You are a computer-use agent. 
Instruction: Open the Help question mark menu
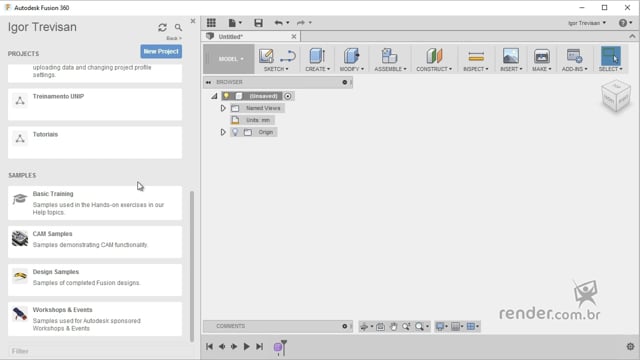click(x=625, y=23)
